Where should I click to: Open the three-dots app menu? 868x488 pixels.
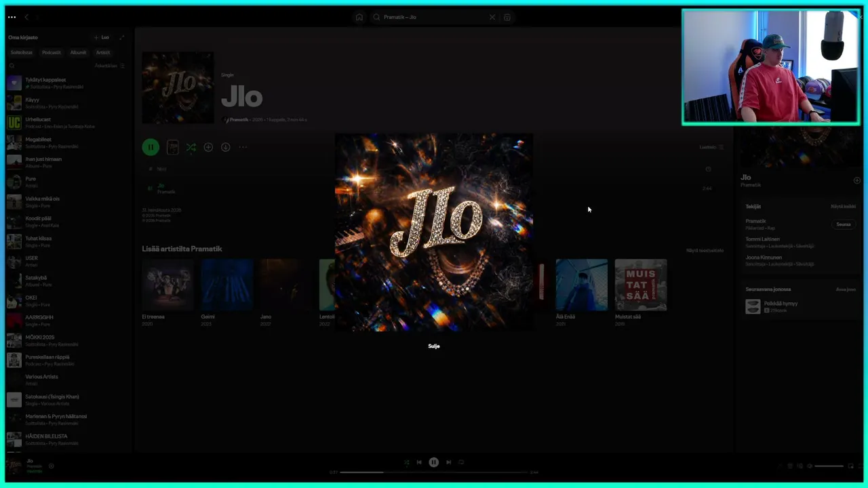[x=12, y=17]
